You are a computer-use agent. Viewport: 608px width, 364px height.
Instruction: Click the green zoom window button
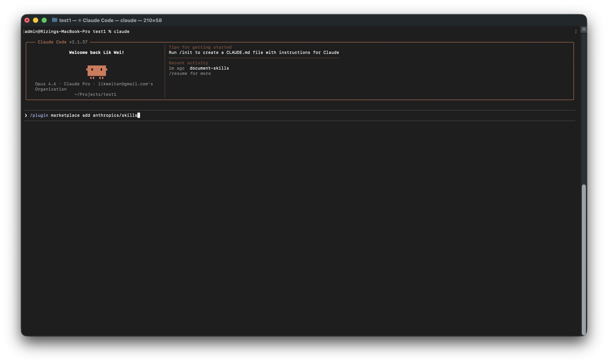click(44, 20)
